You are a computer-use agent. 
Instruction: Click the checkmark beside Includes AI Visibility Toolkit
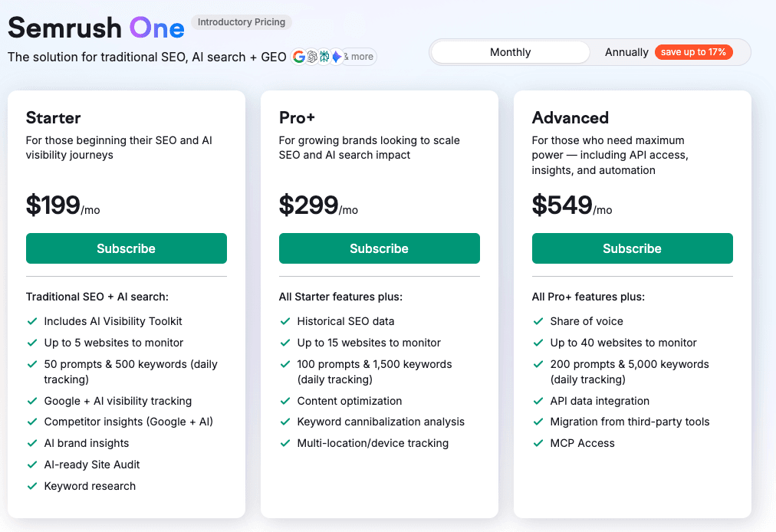coord(31,321)
